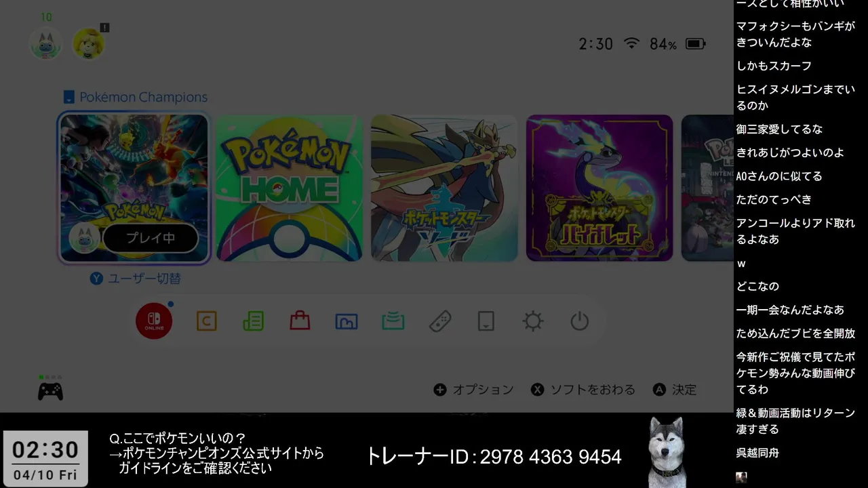The height and width of the screenshot is (488, 868).
Task: Click the トレーナーID 2978 4363 9454 text
Action: point(494,457)
